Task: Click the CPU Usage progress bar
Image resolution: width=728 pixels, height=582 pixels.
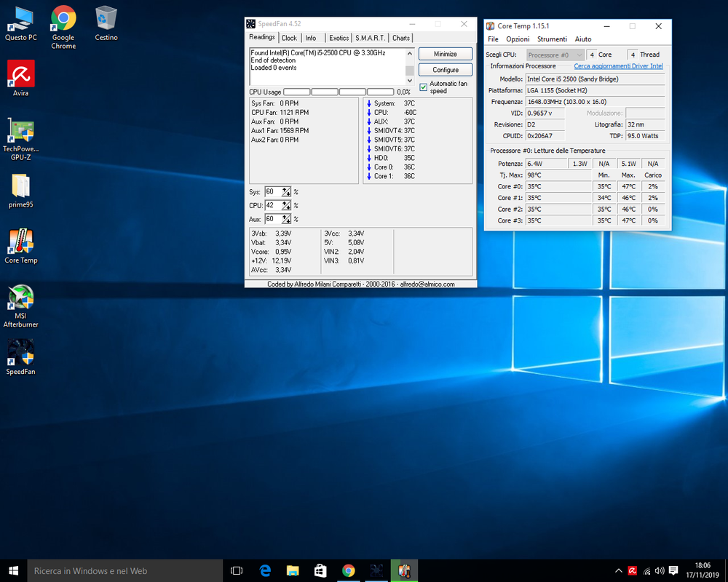Action: pyautogui.click(x=339, y=92)
